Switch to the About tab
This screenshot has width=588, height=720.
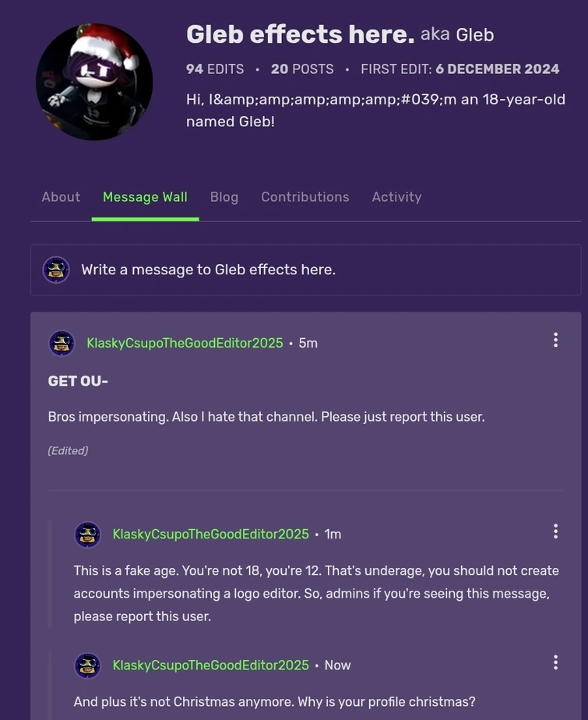(x=61, y=197)
